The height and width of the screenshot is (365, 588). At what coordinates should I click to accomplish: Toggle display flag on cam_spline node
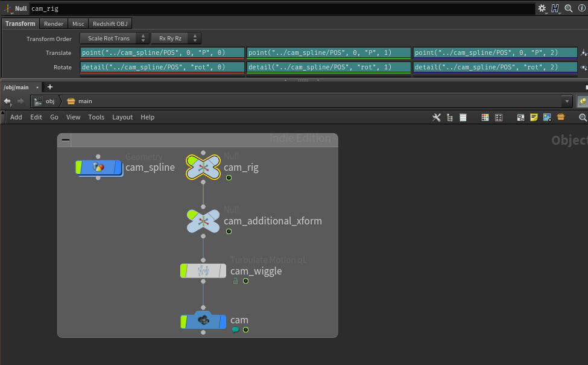click(79, 167)
